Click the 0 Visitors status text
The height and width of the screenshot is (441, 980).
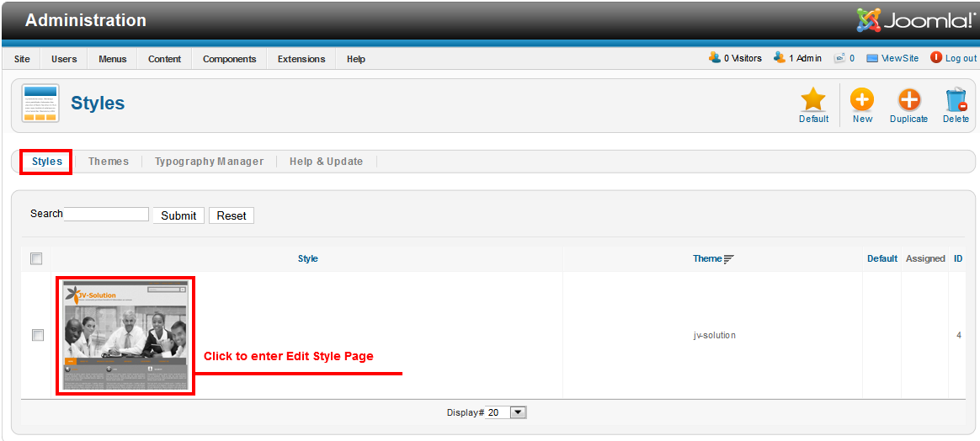[x=743, y=58]
